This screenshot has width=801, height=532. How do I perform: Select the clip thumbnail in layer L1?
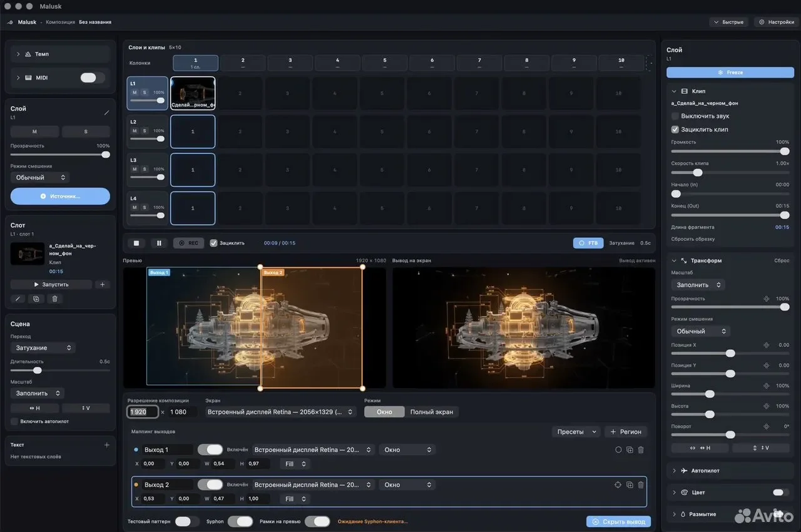[x=193, y=93]
